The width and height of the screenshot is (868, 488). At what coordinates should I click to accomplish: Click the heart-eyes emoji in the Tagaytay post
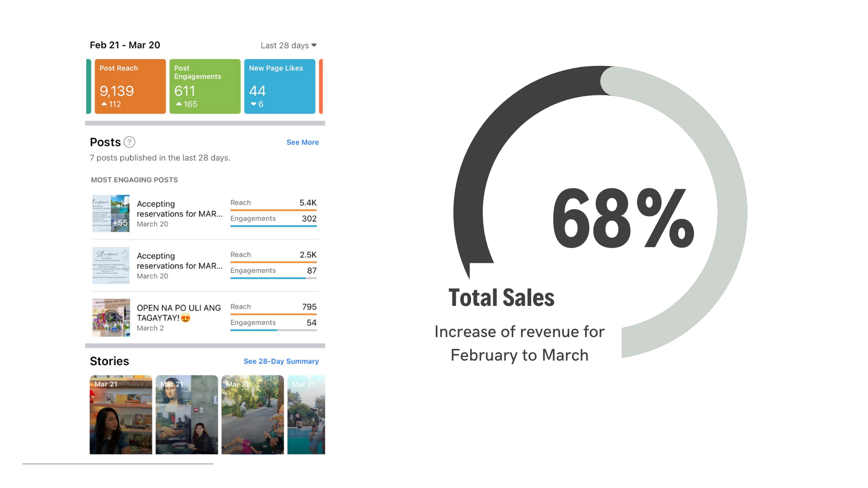pyautogui.click(x=185, y=318)
